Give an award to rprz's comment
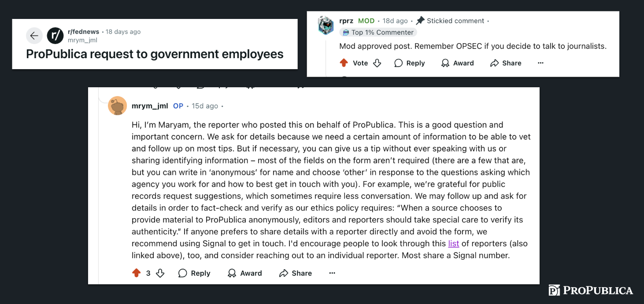 point(457,63)
